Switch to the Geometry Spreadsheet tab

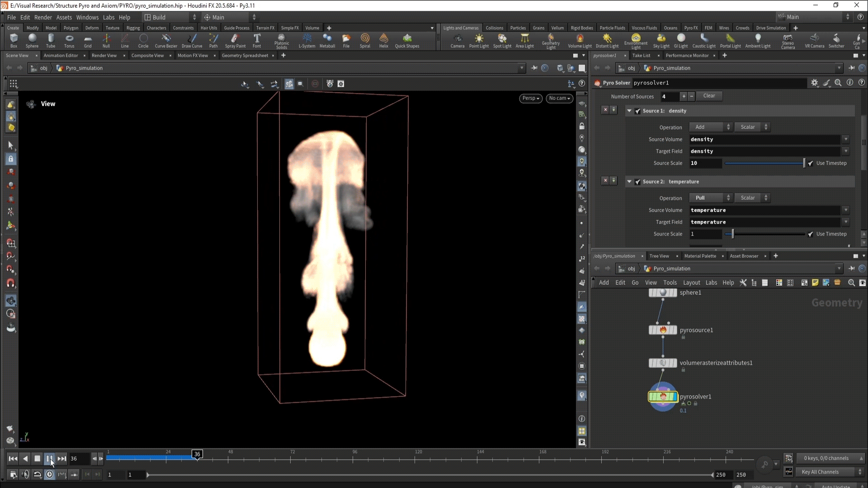pyautogui.click(x=245, y=56)
